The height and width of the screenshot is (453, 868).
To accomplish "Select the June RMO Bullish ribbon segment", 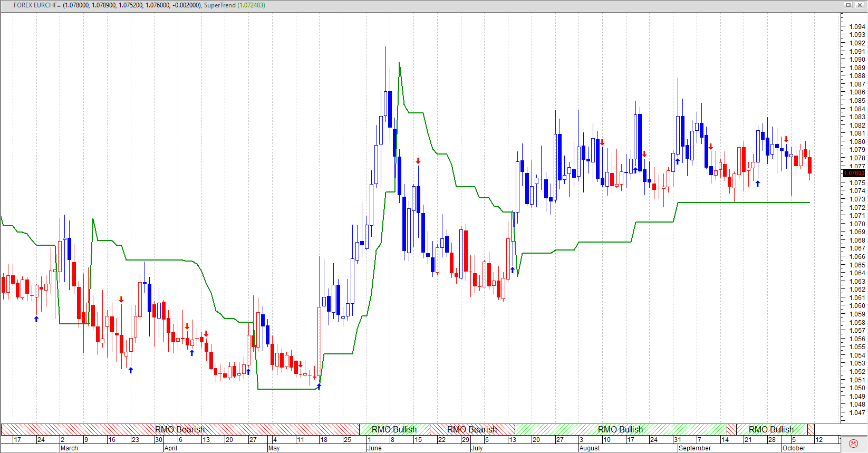I will pos(394,429).
